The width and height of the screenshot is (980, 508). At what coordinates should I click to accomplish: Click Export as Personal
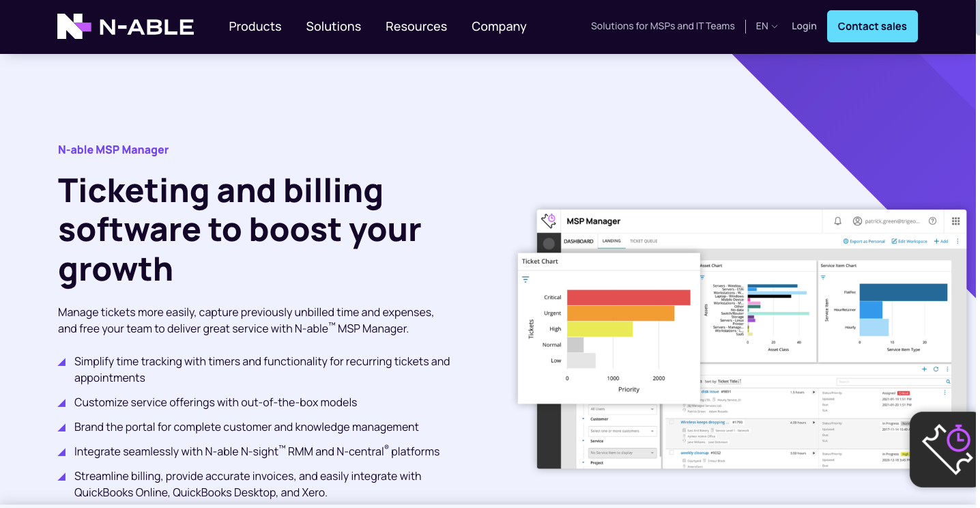tap(864, 241)
